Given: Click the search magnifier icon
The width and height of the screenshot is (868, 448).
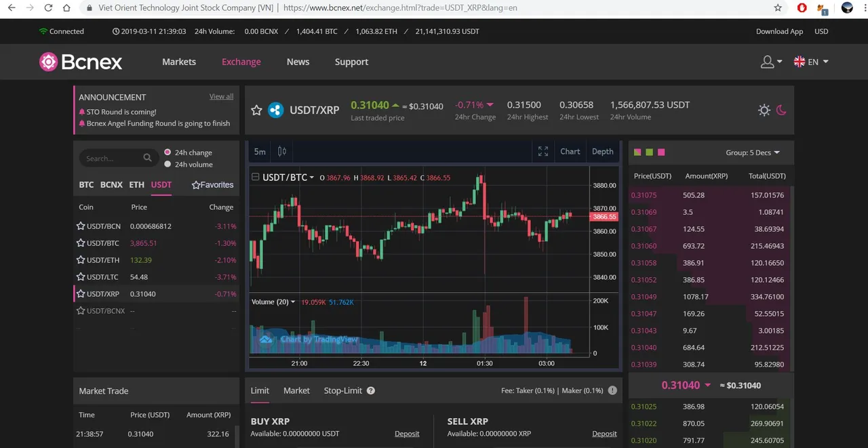Looking at the screenshot, I should coord(147,158).
